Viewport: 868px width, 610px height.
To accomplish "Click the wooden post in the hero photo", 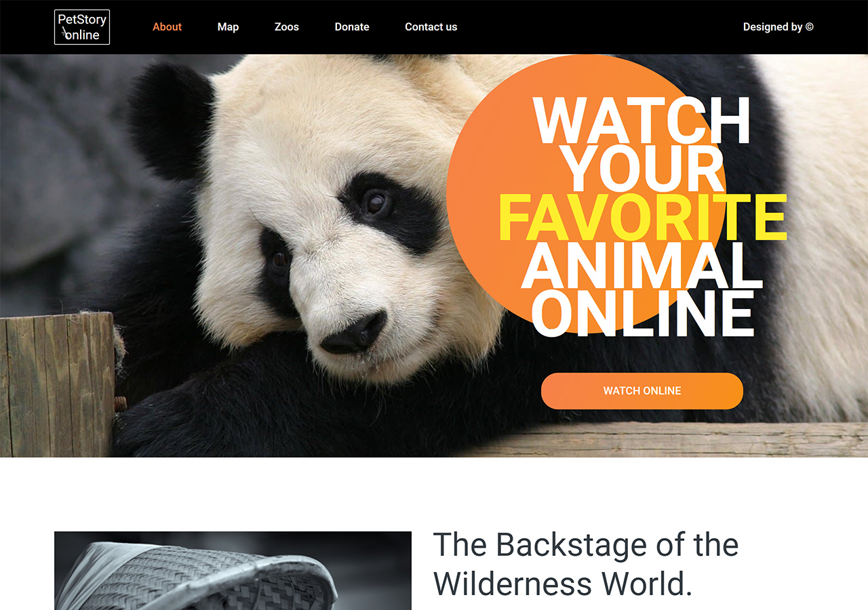I will pos(58,384).
